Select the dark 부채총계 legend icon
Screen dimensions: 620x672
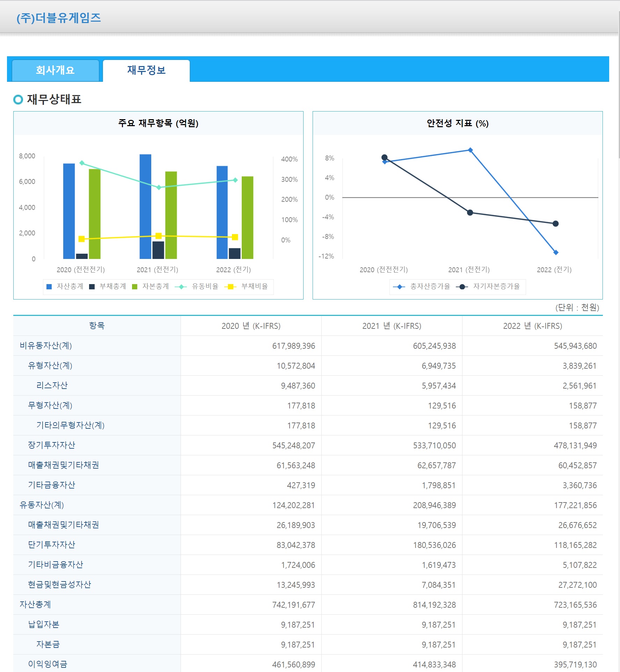(x=92, y=286)
